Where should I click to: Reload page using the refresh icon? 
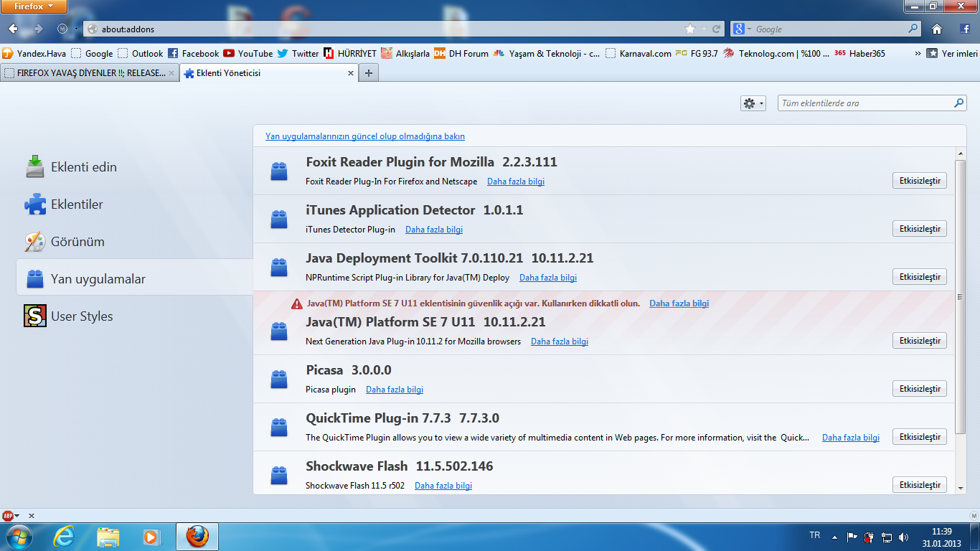[716, 29]
